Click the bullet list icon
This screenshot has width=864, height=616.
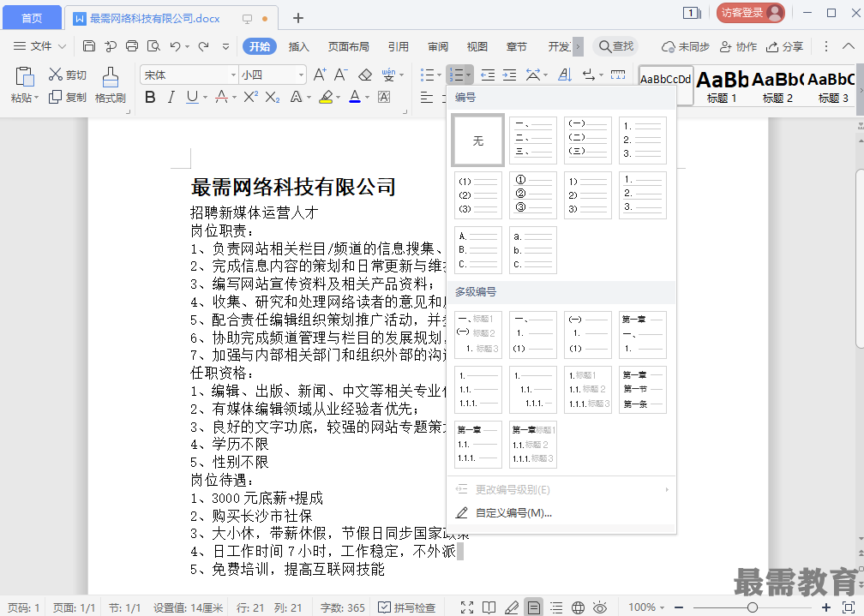[x=427, y=75]
